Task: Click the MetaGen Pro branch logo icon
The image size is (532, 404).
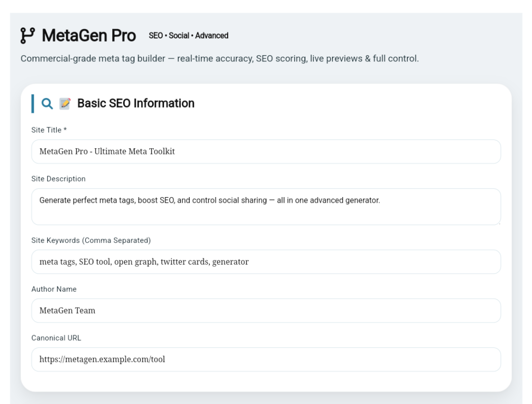Action: coord(28,36)
